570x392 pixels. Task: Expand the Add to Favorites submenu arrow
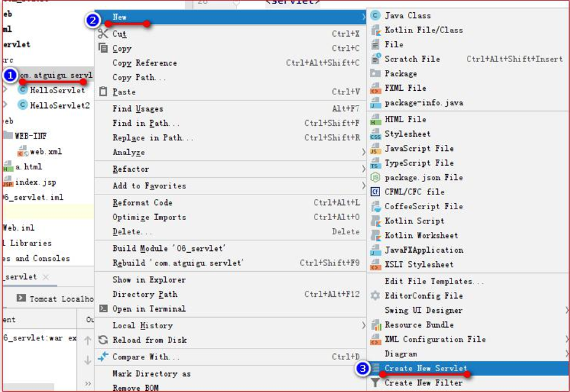click(363, 185)
